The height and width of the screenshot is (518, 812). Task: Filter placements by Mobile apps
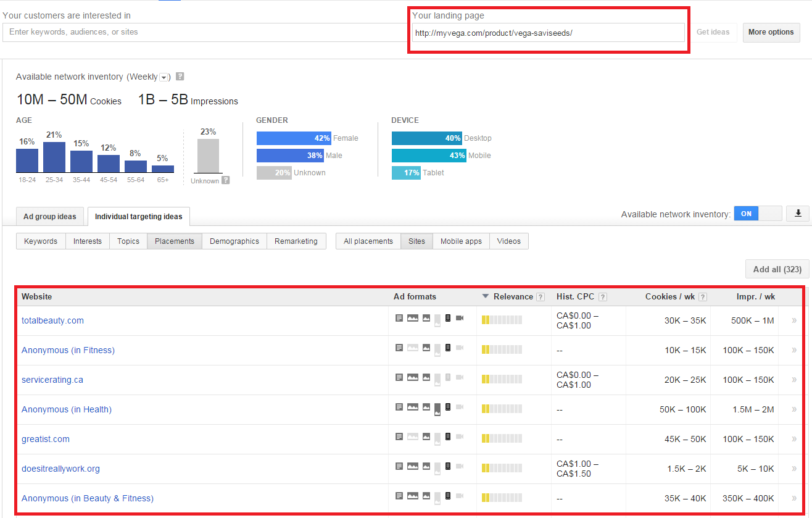point(461,241)
